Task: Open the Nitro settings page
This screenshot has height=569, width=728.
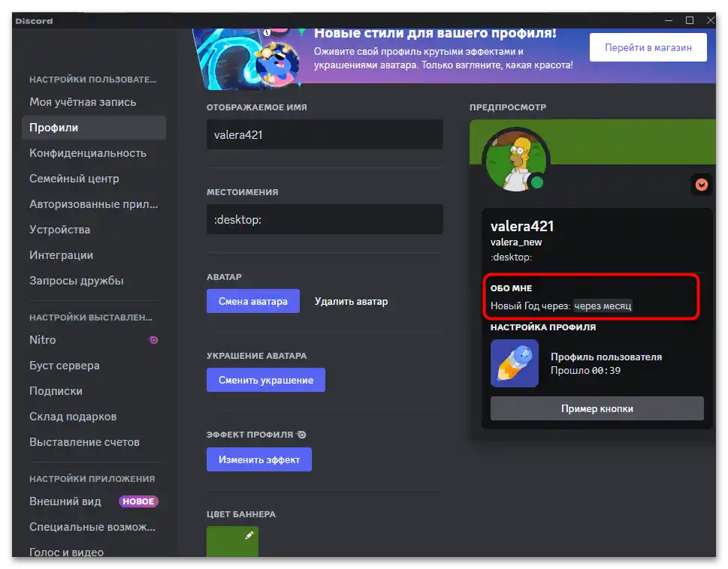Action: click(x=94, y=340)
